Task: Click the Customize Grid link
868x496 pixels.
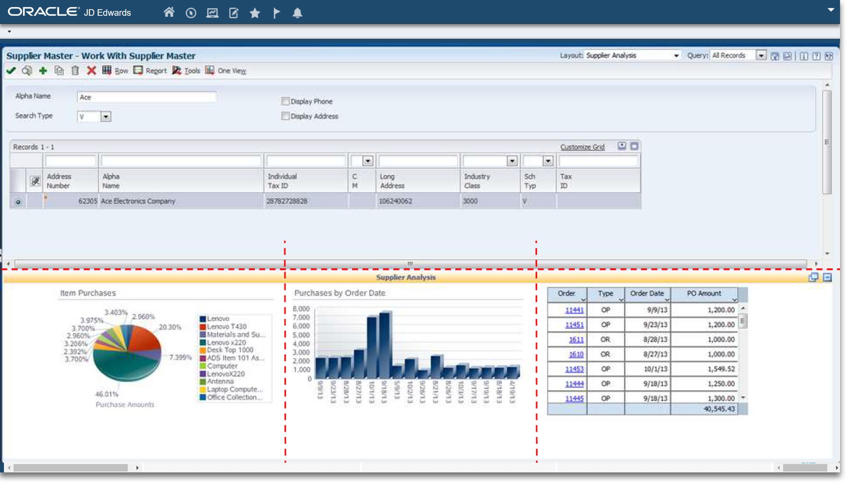Action: point(583,147)
